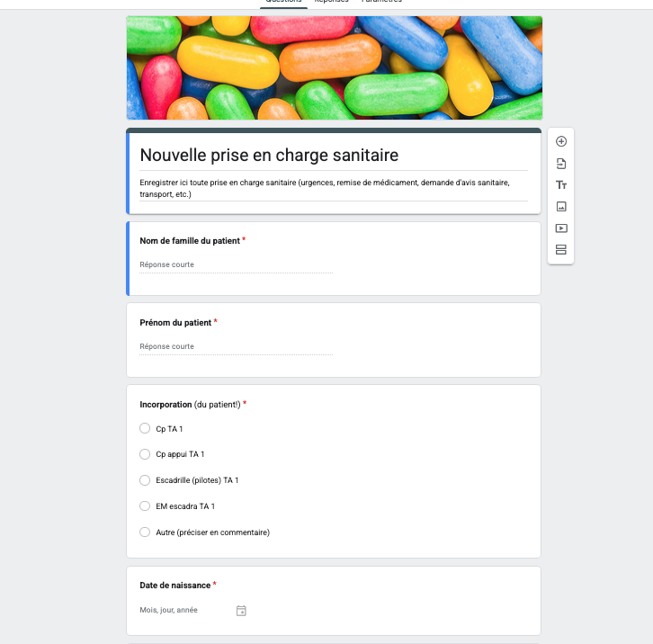Viewport: 653px width, 644px height.
Task: Add a title and description block
Action: tap(561, 184)
